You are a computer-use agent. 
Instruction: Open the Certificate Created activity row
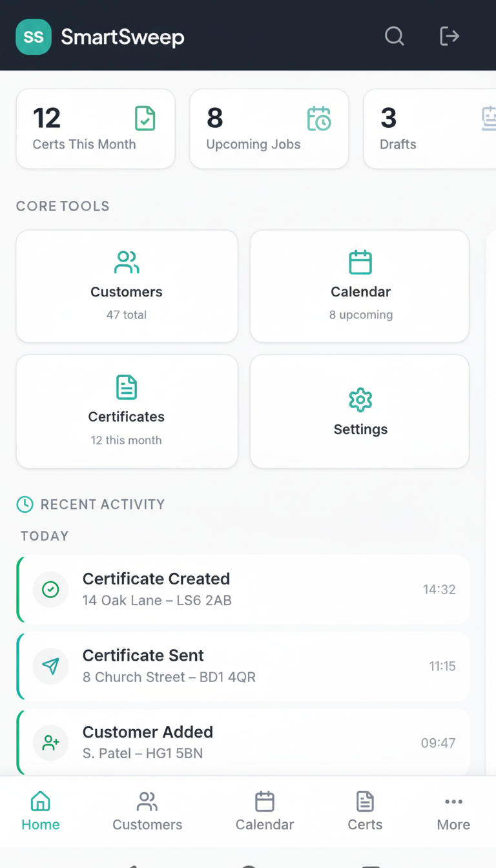point(243,589)
